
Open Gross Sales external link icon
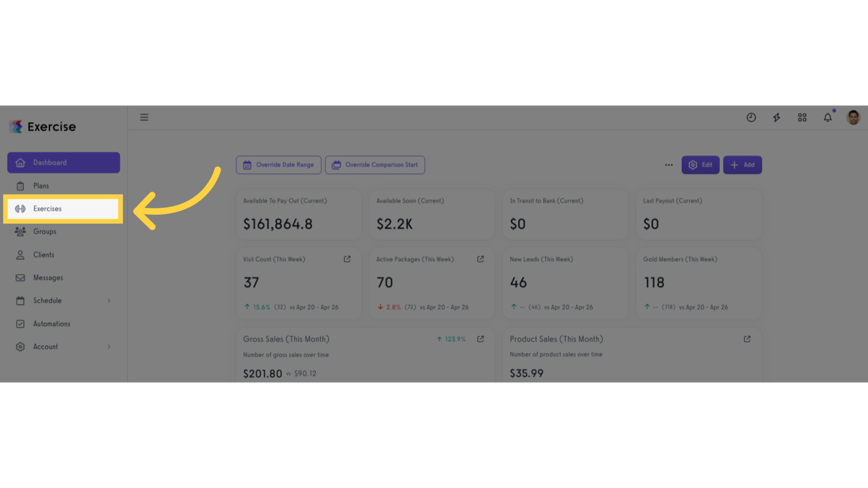point(480,339)
